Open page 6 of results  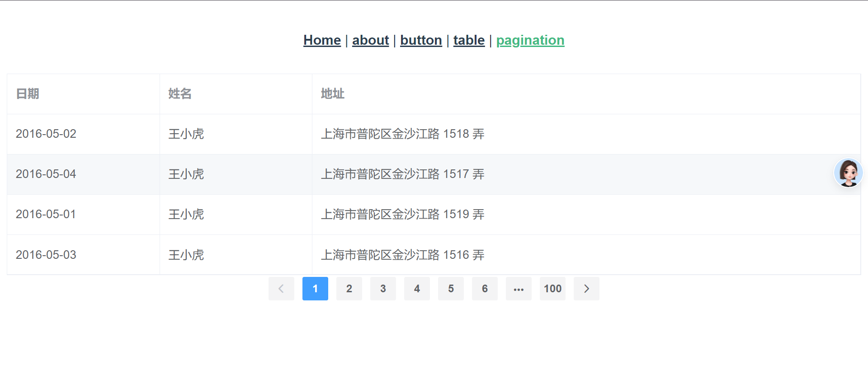(x=485, y=289)
